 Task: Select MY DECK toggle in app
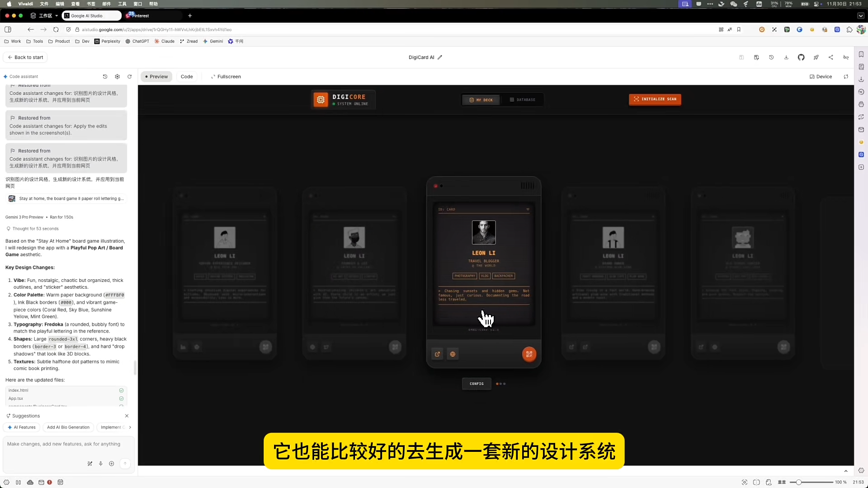(x=481, y=100)
